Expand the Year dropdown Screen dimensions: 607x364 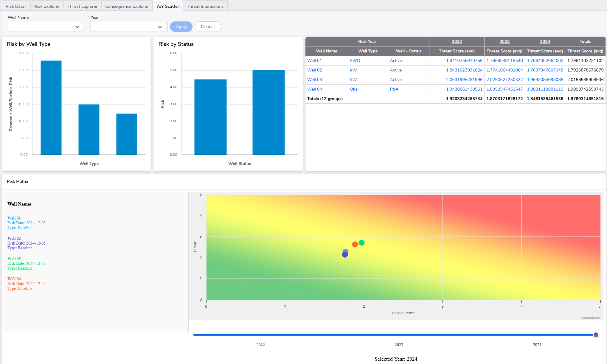tap(128, 27)
